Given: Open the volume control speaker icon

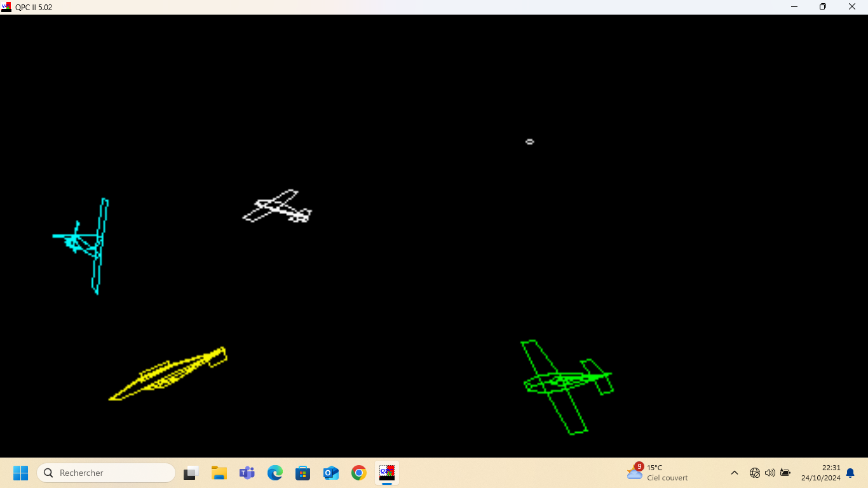Looking at the screenshot, I should [770, 473].
